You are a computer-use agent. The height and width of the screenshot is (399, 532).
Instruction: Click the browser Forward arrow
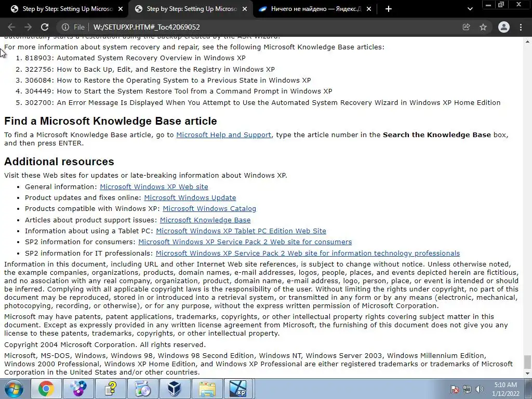coord(28,27)
